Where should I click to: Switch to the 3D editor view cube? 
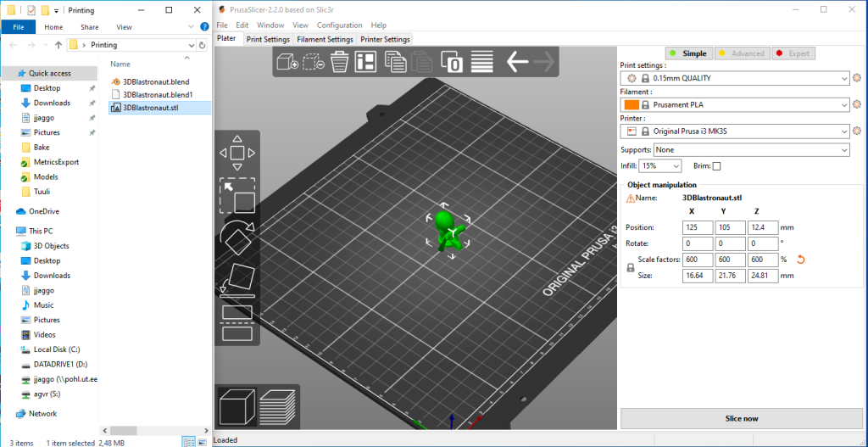click(236, 409)
